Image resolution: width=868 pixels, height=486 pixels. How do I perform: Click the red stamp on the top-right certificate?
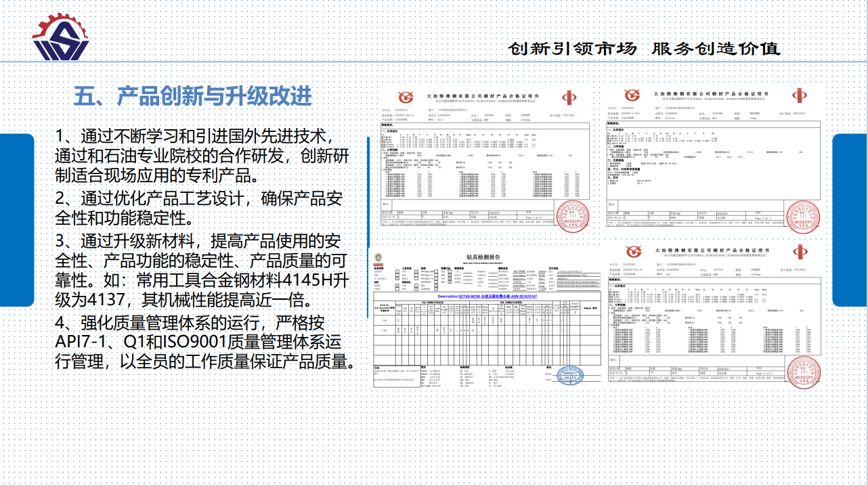pyautogui.click(x=800, y=215)
